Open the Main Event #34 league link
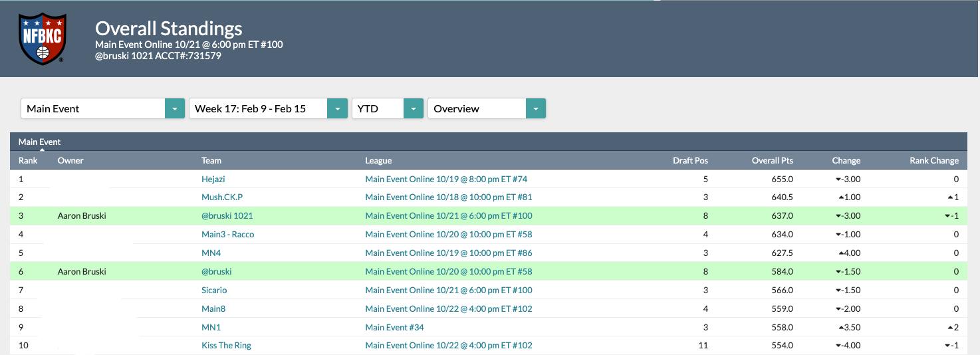The height and width of the screenshot is (355, 980). pos(394,328)
